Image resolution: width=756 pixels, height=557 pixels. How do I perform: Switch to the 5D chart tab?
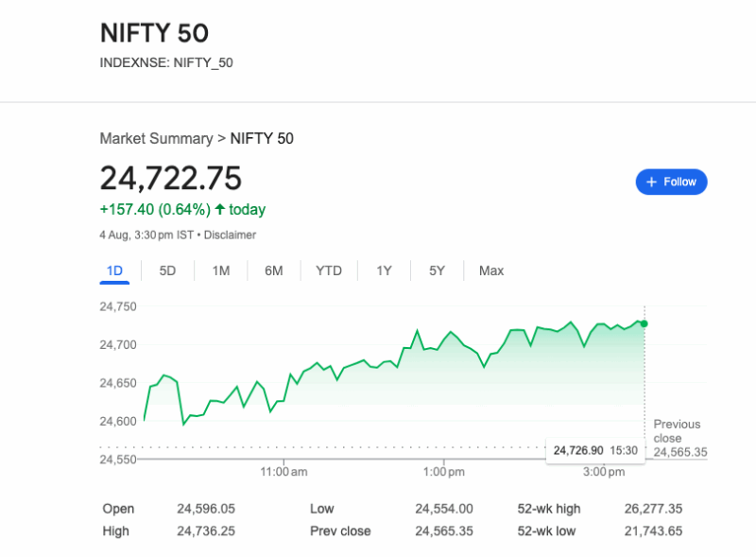point(167,270)
